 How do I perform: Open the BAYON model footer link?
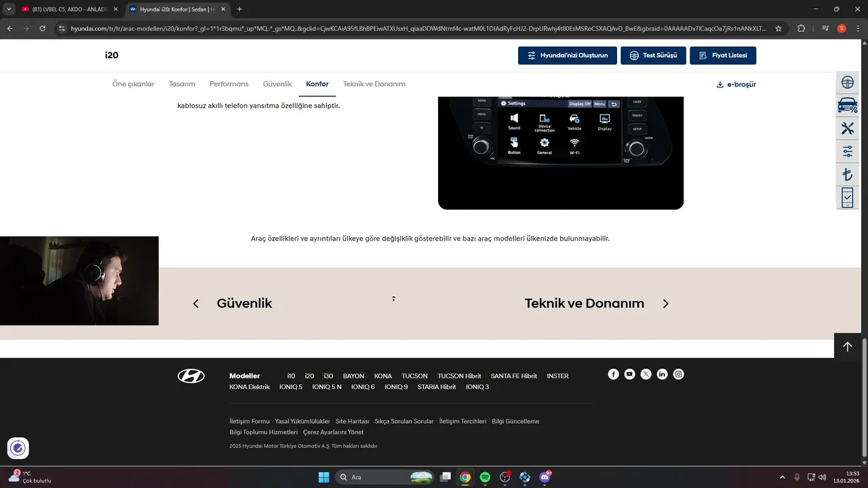coord(353,376)
